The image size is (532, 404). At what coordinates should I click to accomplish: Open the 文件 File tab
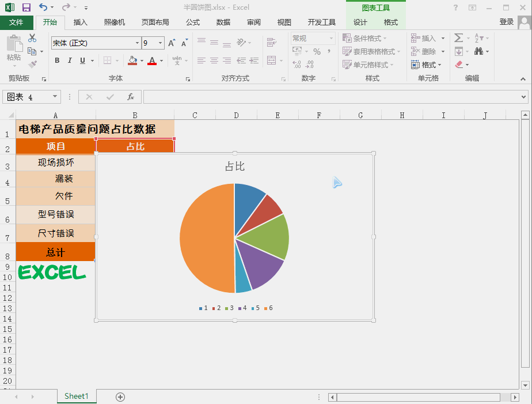pos(16,22)
